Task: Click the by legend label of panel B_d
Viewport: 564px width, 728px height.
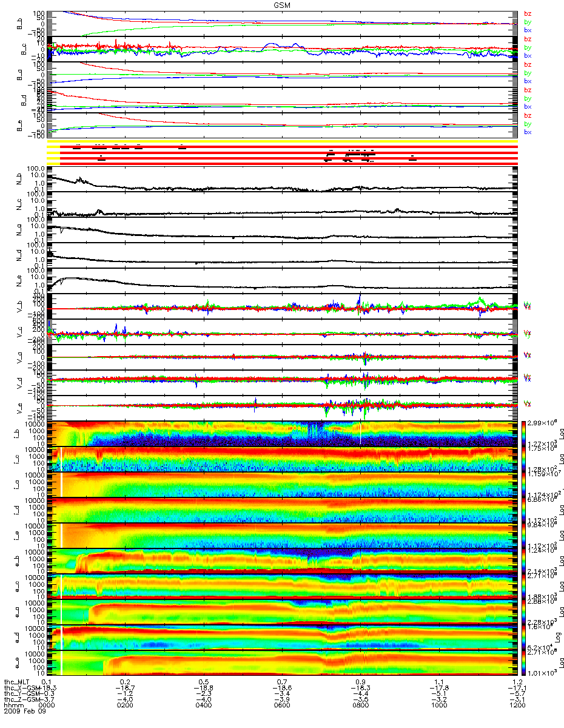Action: pos(528,98)
